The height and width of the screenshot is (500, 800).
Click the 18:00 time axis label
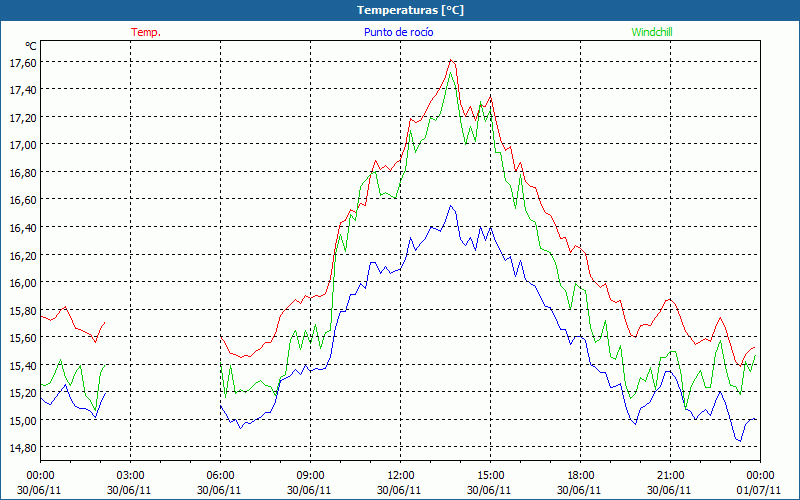point(581,476)
